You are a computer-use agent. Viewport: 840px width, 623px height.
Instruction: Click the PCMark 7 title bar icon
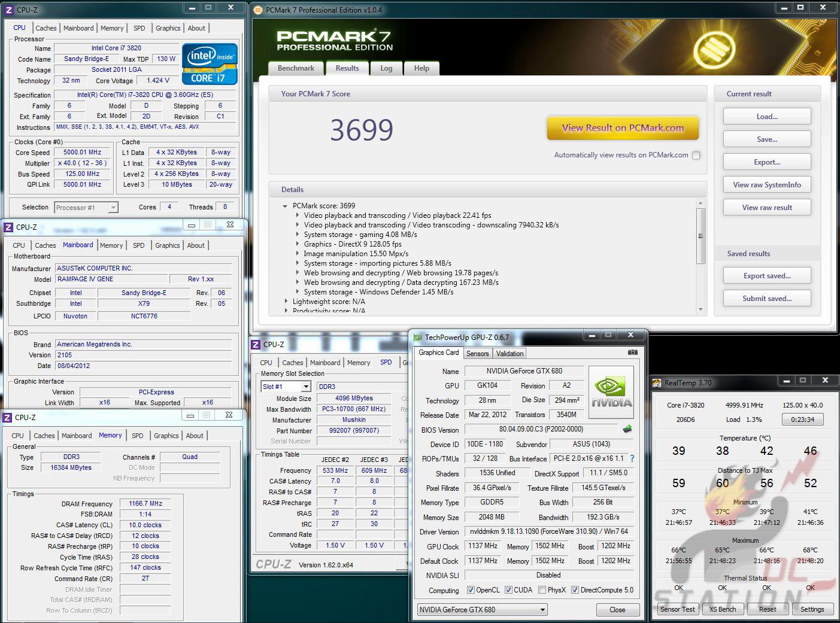click(x=258, y=10)
